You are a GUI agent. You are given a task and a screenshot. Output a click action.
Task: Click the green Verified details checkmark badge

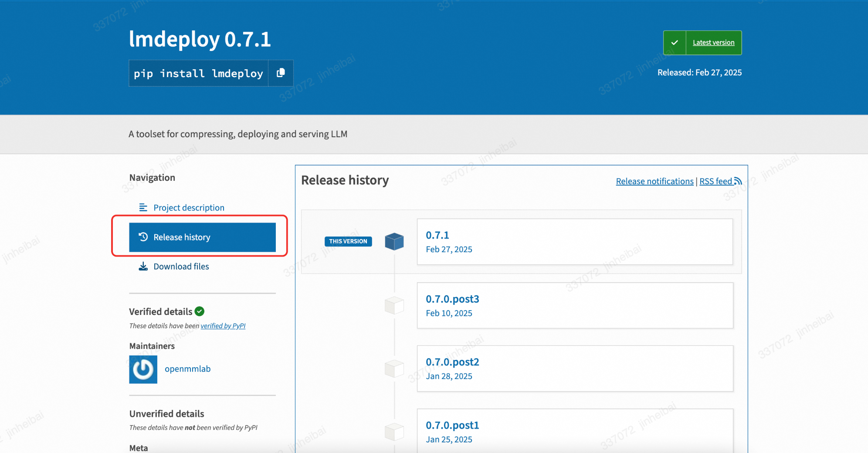coord(200,311)
